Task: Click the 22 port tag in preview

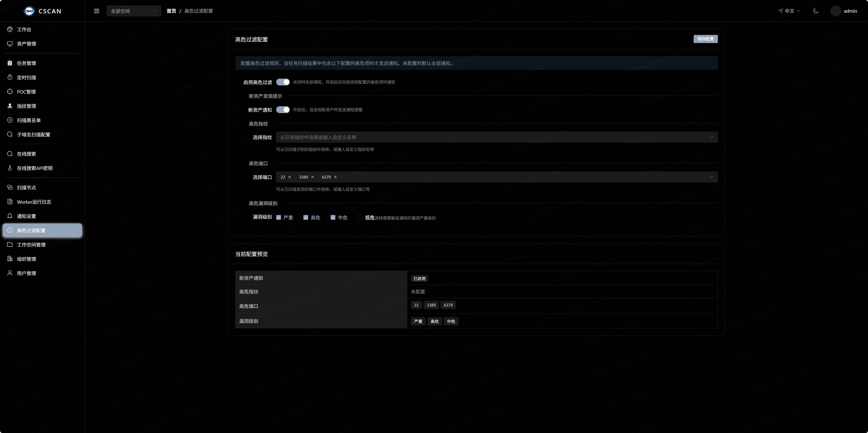Action: click(416, 305)
